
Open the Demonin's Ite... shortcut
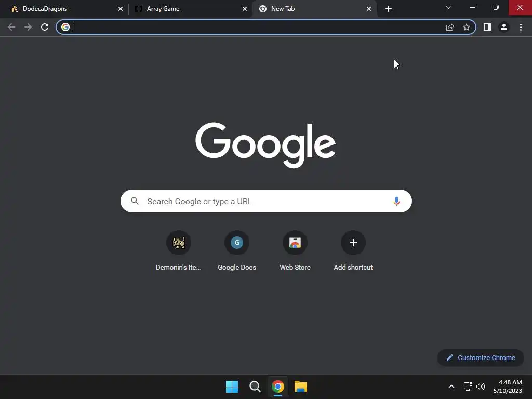(x=179, y=251)
